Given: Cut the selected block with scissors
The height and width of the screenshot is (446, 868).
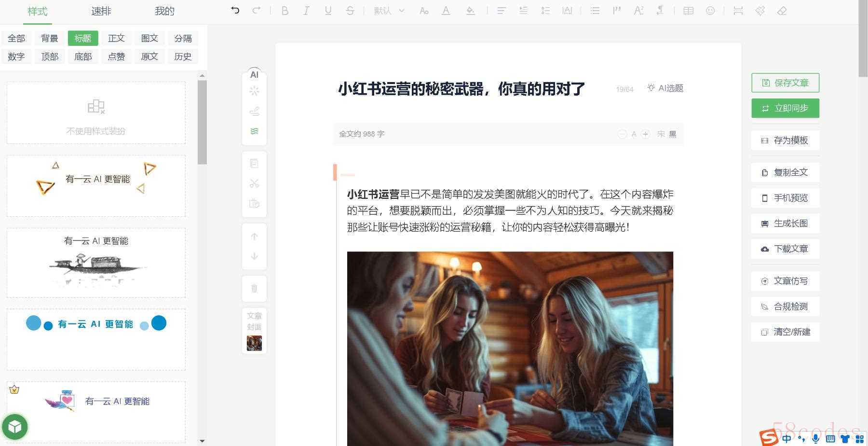Looking at the screenshot, I should click(254, 183).
